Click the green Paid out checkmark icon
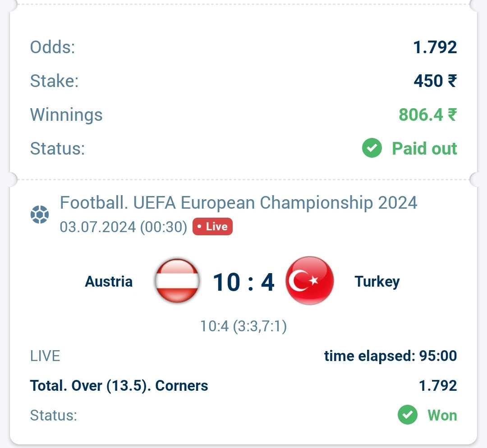Image resolution: width=487 pixels, height=448 pixels. [x=372, y=148]
